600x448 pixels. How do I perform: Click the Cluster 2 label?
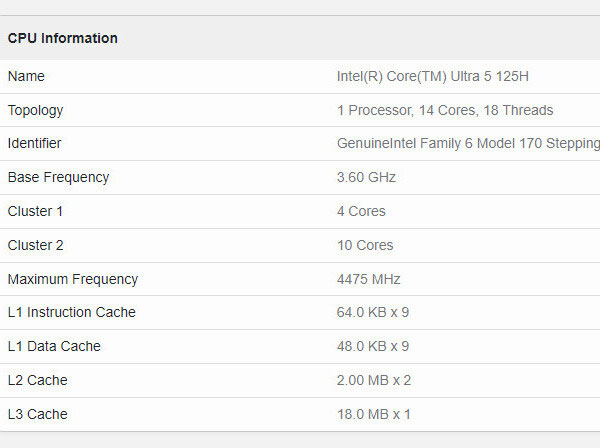click(x=35, y=245)
